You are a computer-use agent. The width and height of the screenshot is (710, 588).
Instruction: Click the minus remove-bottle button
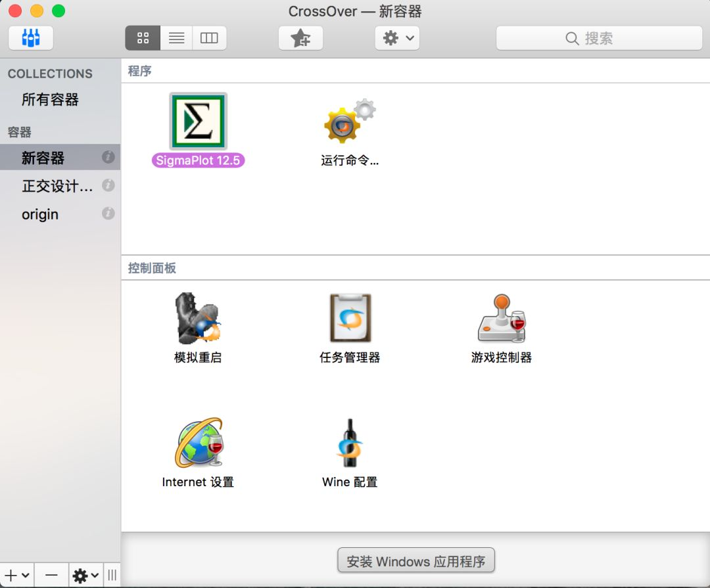click(52, 576)
